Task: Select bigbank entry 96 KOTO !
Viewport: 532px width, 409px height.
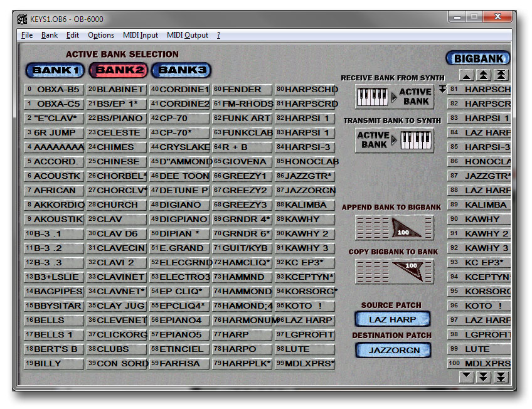Action: pos(479,306)
